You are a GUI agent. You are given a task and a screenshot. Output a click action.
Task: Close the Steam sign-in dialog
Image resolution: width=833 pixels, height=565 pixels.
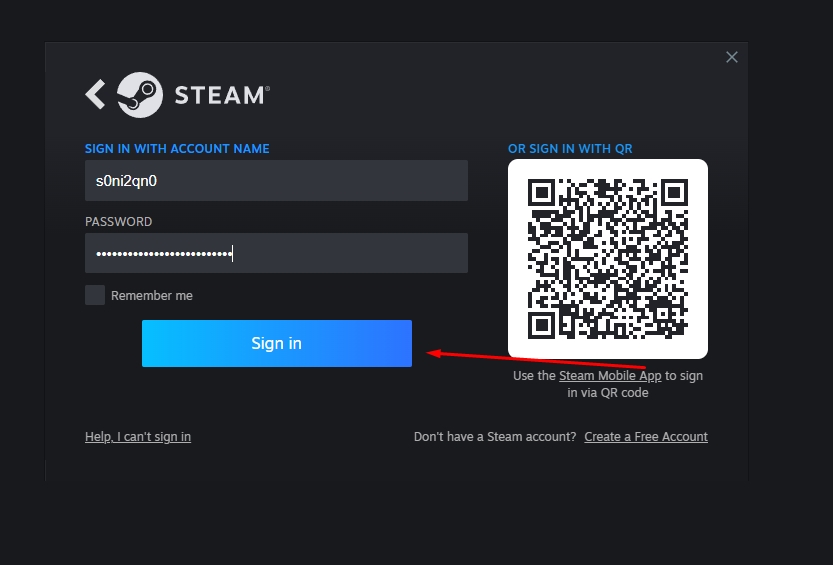pyautogui.click(x=732, y=57)
